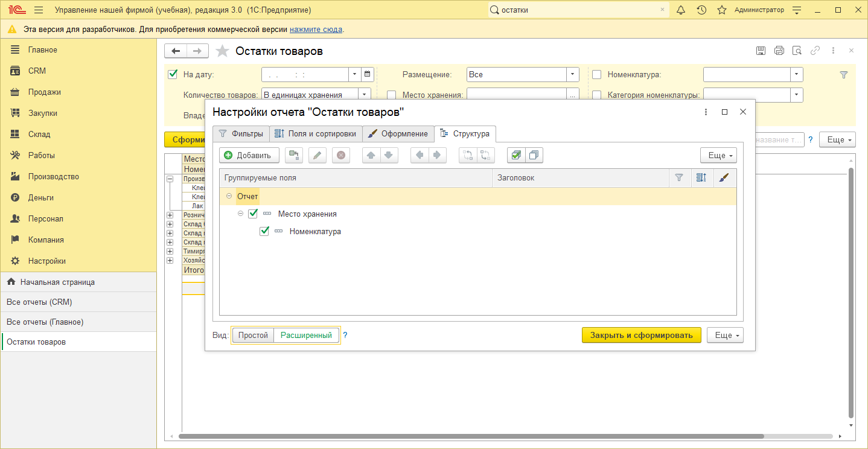Get link to report chain icon

coord(815,51)
